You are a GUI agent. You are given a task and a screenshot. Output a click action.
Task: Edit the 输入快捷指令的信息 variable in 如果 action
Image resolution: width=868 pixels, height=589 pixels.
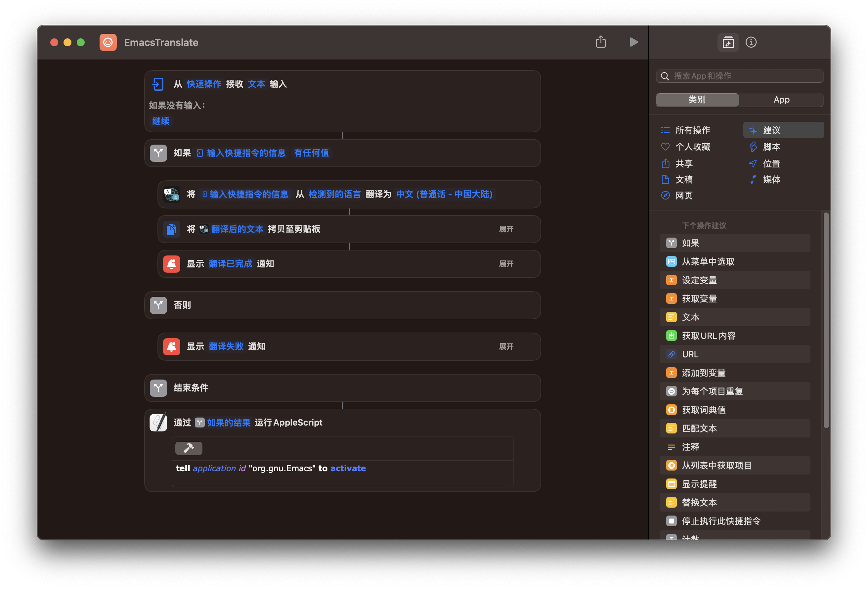241,153
